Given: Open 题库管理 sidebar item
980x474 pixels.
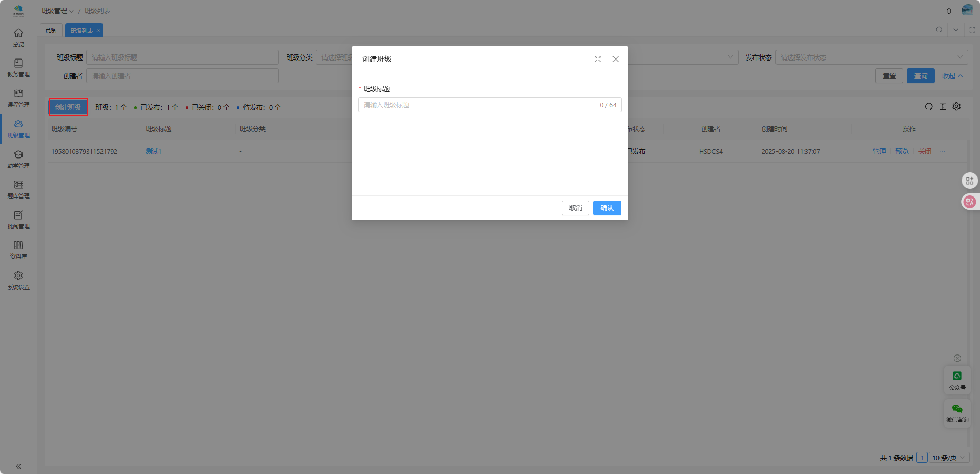Looking at the screenshot, I should pyautogui.click(x=18, y=189).
